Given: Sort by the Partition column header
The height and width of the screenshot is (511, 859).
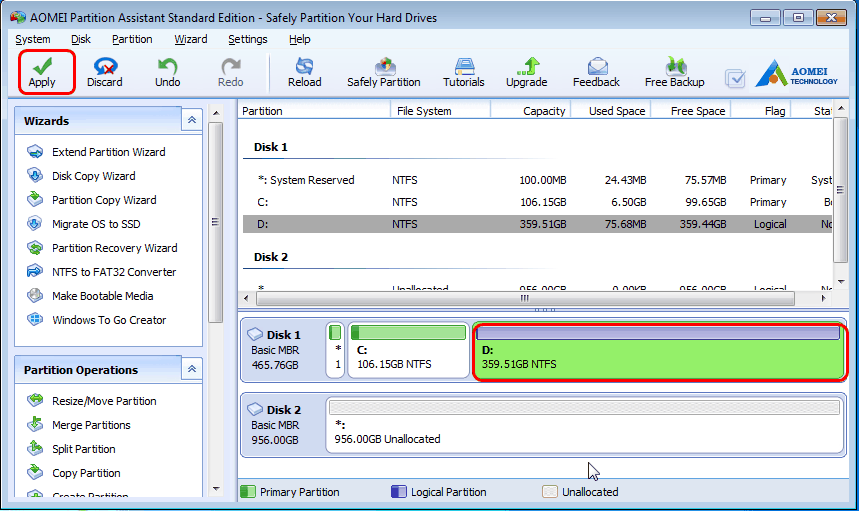Looking at the screenshot, I should [x=314, y=111].
